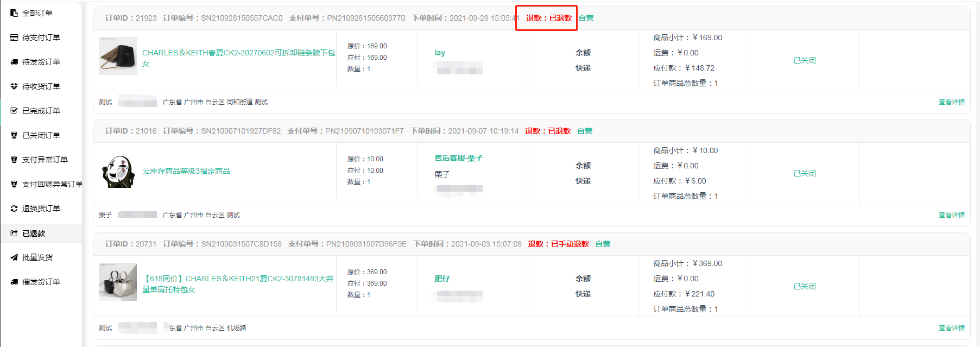Click the 待收货订单 icon
This screenshot has width=980, height=347.
14,86
